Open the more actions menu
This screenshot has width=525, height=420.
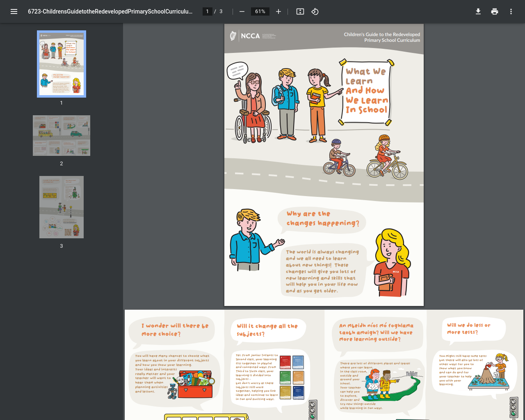511,11
